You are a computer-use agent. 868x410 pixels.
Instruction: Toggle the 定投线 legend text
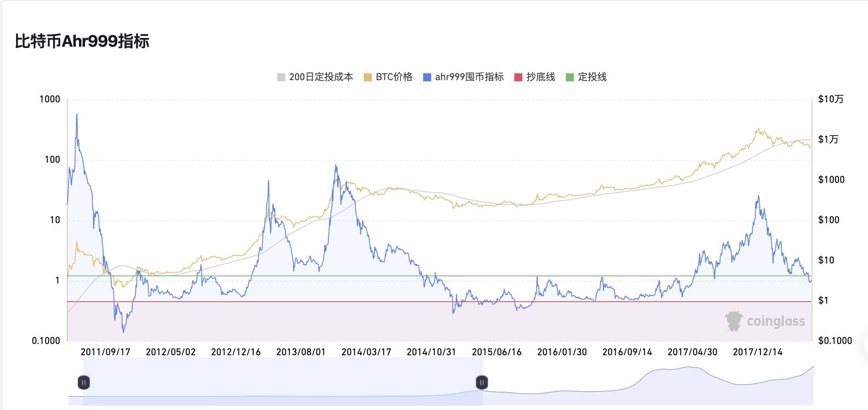coord(592,77)
